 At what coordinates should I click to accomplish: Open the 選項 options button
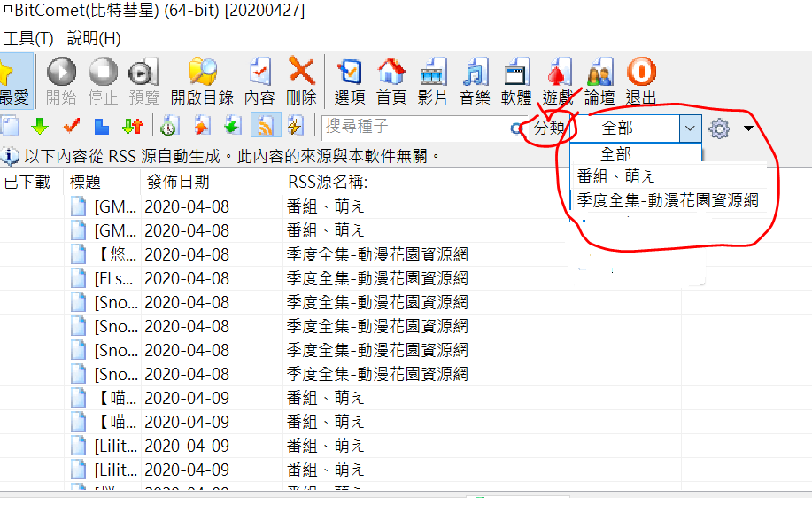350,81
